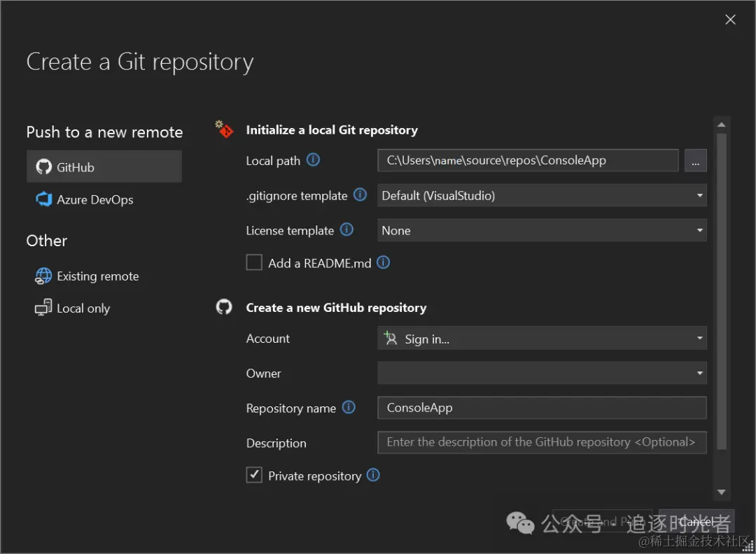Image resolution: width=756 pixels, height=554 pixels.
Task: Open the .gitignore template dropdown
Action: [542, 196]
